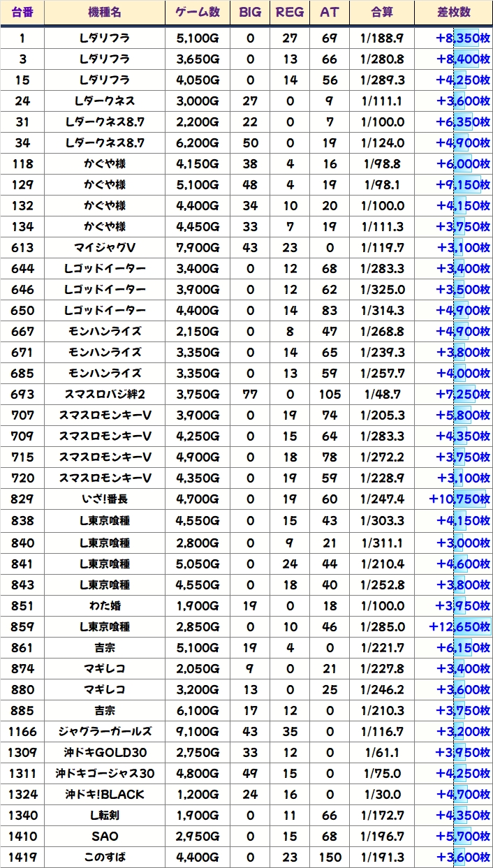
Task: Click L東京喰種 in row 859
Action: (x=105, y=626)
